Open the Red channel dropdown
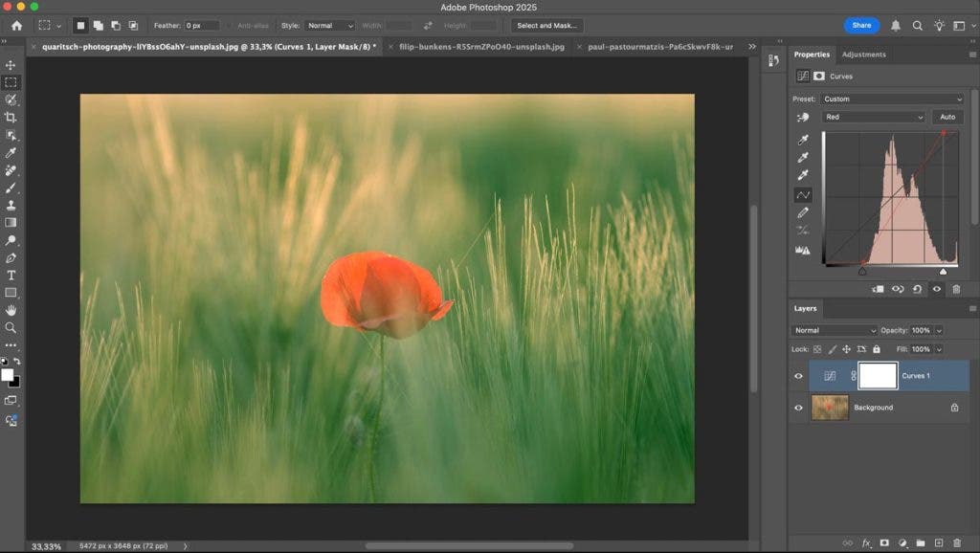The image size is (980, 553). (874, 117)
